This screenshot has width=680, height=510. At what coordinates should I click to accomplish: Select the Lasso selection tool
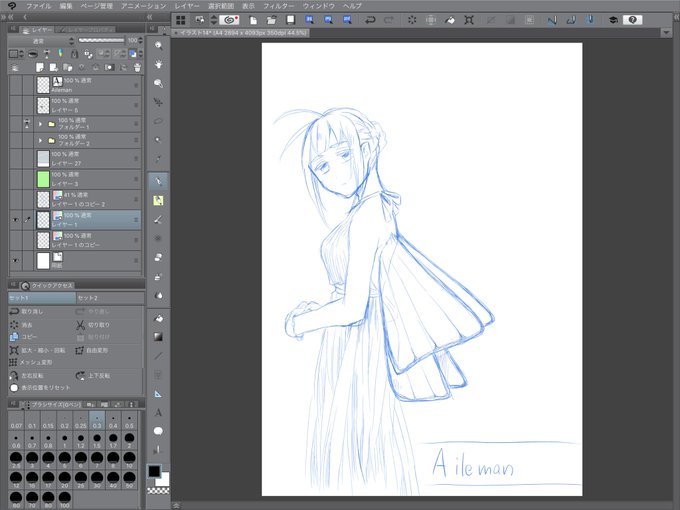tap(158, 121)
